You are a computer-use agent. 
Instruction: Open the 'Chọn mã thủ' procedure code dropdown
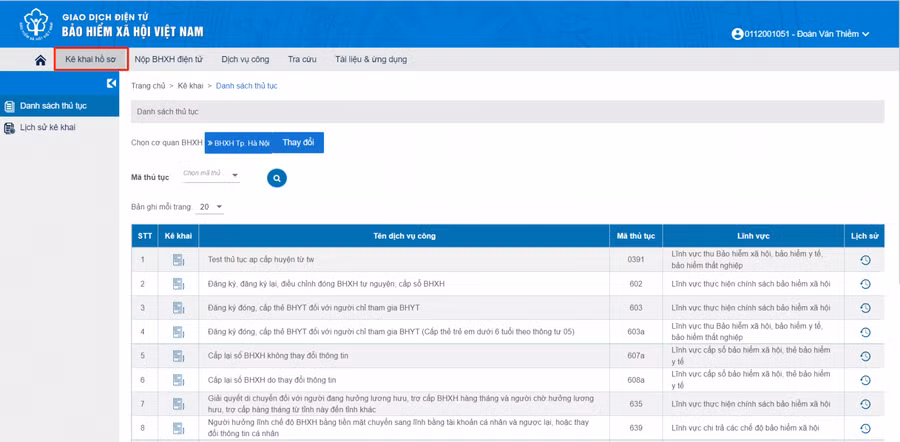tap(211, 176)
